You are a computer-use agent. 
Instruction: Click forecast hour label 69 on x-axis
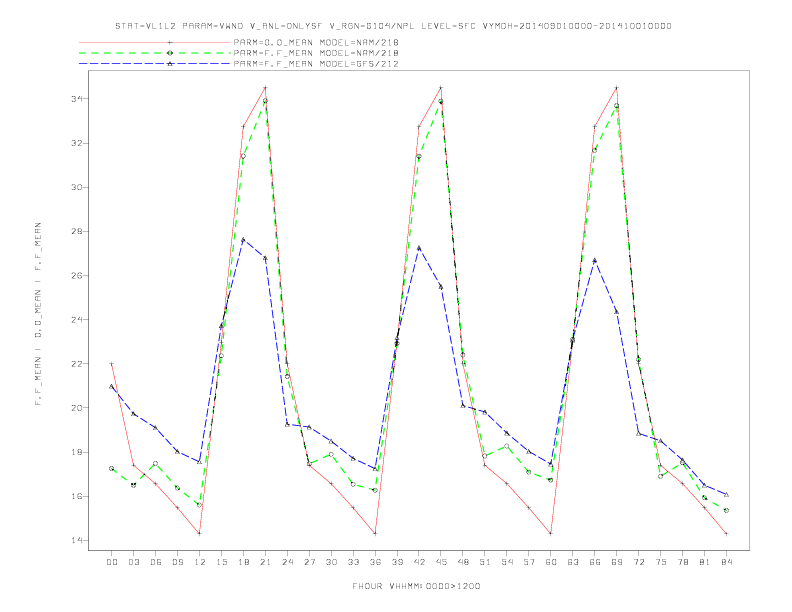coord(617,562)
